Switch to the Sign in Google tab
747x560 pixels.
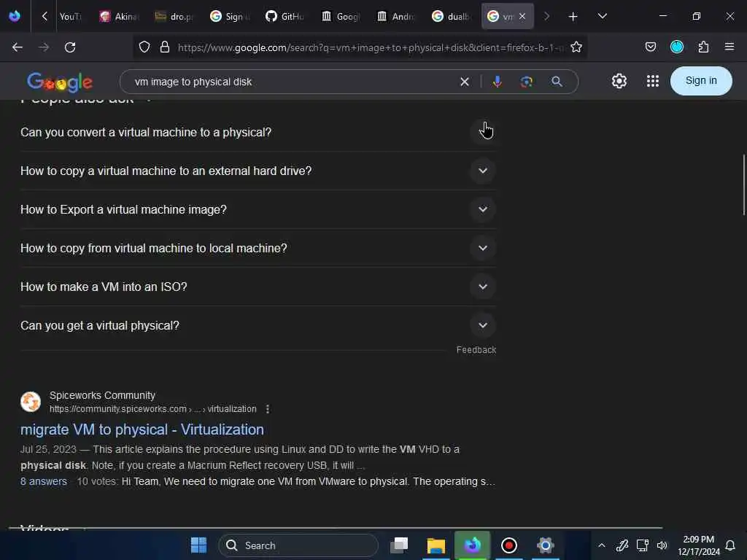[229, 17]
